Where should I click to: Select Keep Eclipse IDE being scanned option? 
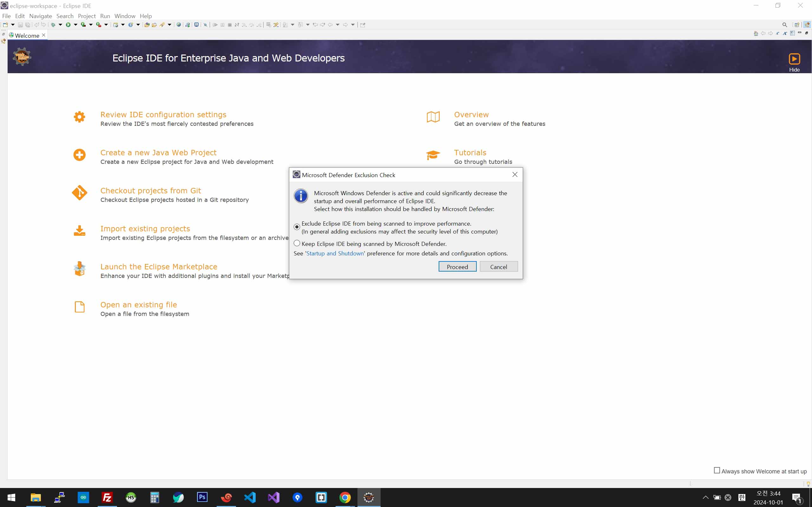pos(297,243)
